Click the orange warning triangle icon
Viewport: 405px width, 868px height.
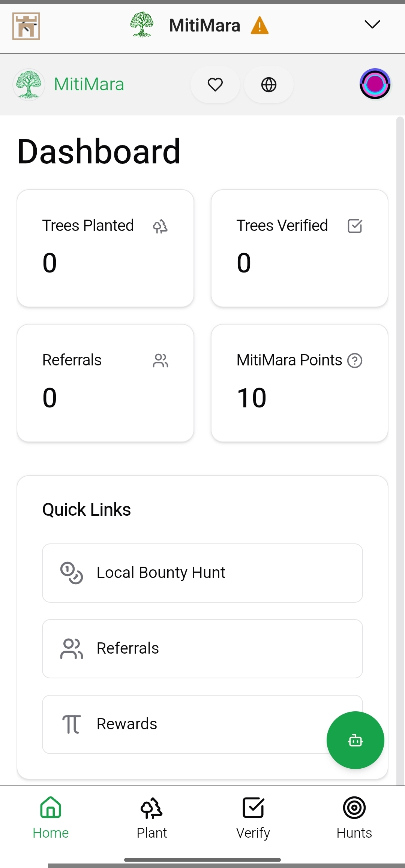pos(259,26)
